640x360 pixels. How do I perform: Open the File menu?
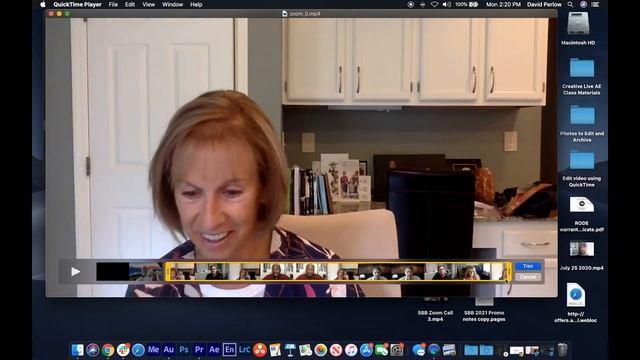113,4
